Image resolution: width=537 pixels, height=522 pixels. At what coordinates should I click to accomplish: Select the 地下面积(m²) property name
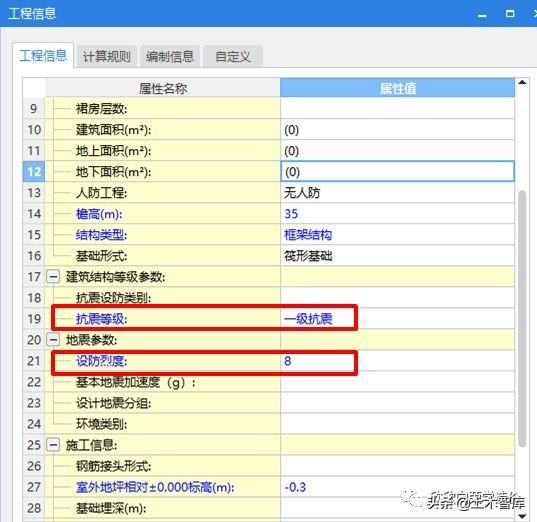click(114, 172)
